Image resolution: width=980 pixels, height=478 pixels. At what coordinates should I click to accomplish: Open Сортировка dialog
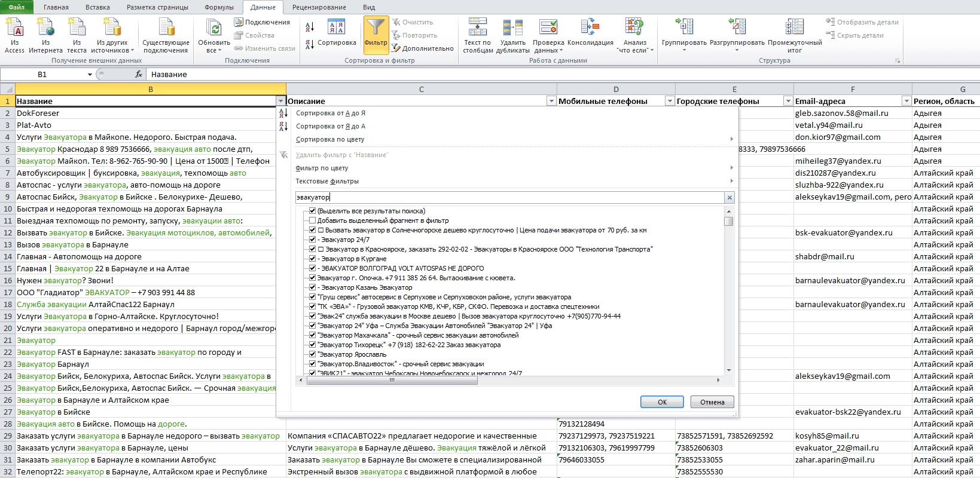[337, 33]
